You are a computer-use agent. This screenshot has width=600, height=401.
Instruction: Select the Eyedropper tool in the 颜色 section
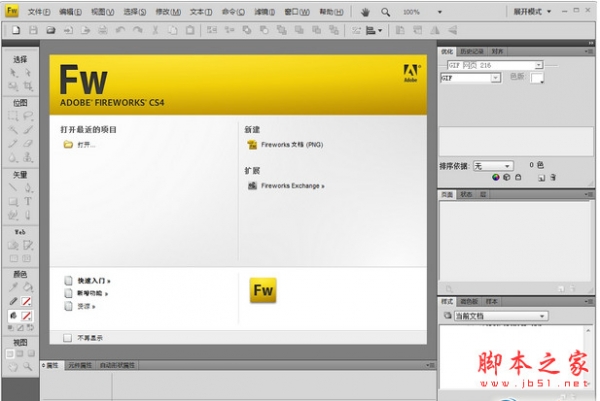13,287
